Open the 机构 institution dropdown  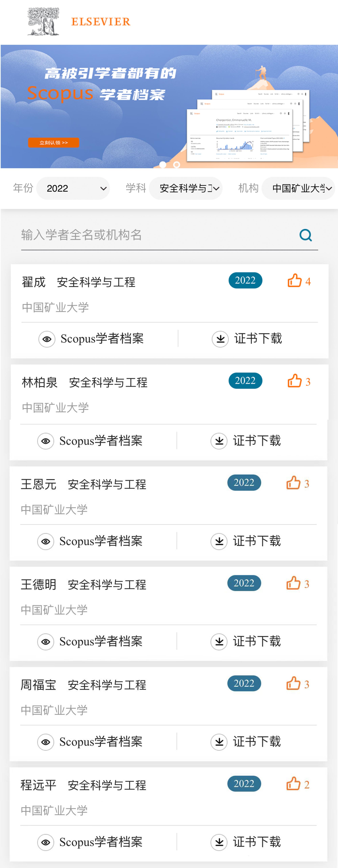(x=298, y=188)
